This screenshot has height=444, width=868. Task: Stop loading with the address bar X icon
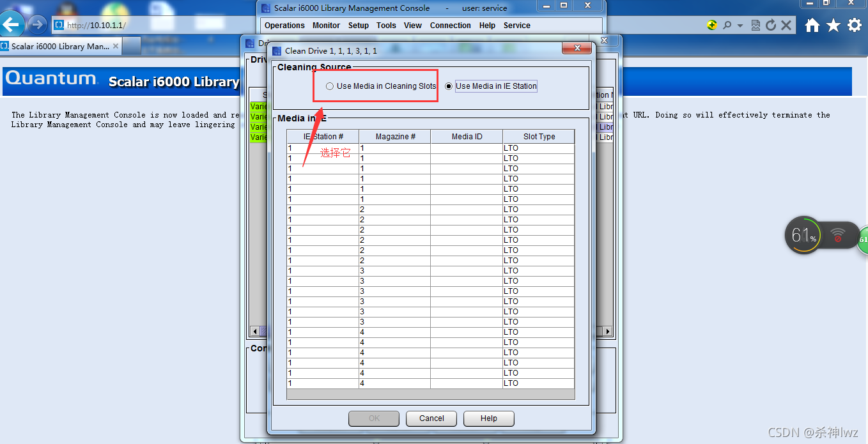coord(786,25)
